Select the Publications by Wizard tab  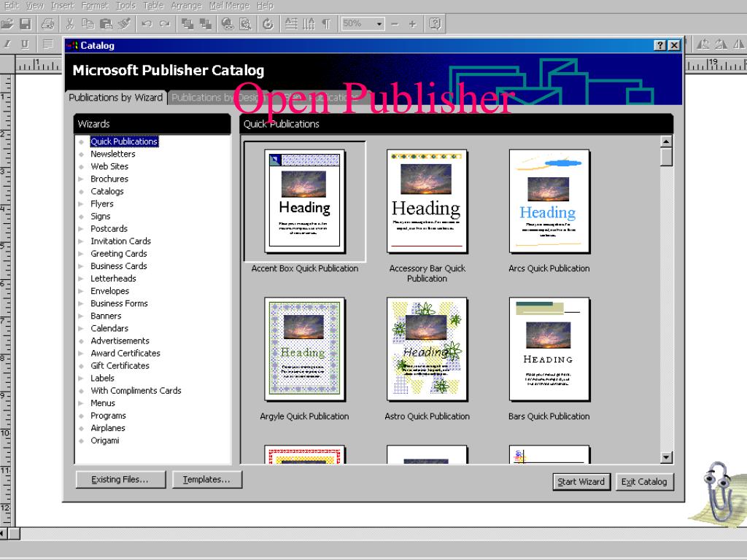click(x=116, y=98)
